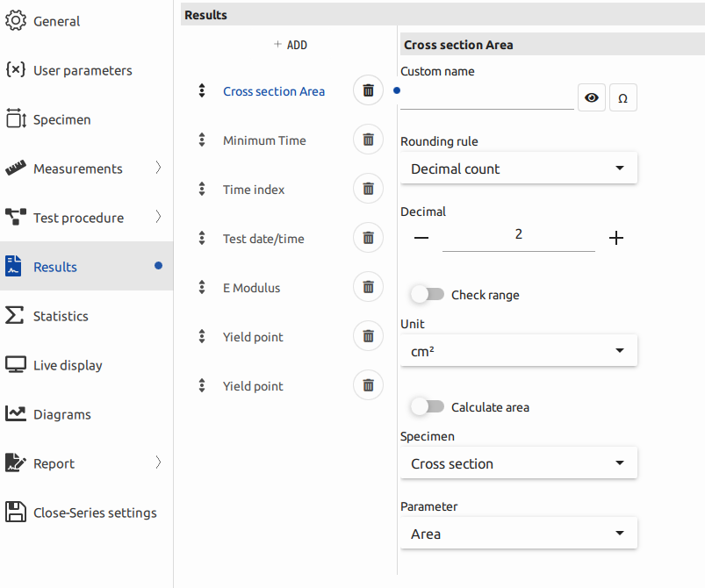Open the Statistics section in sidebar
Viewport: 705px width, 588px height.
pyautogui.click(x=61, y=316)
